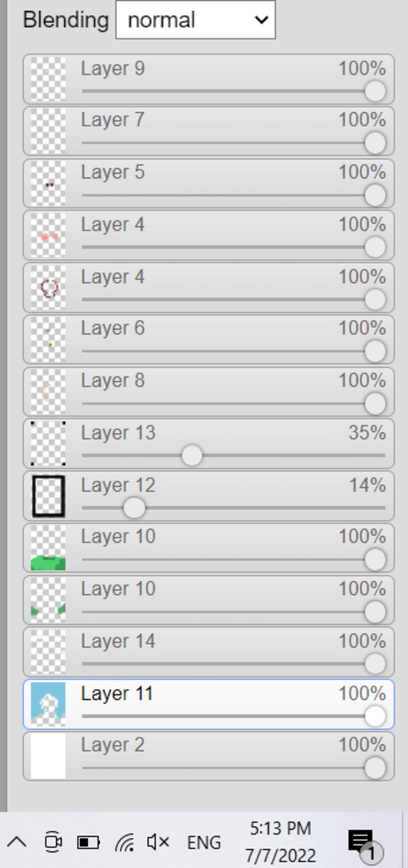Screen dimensions: 408x868
Task: Click the Layer 6 thumbnail
Action: pyautogui.click(x=48, y=339)
